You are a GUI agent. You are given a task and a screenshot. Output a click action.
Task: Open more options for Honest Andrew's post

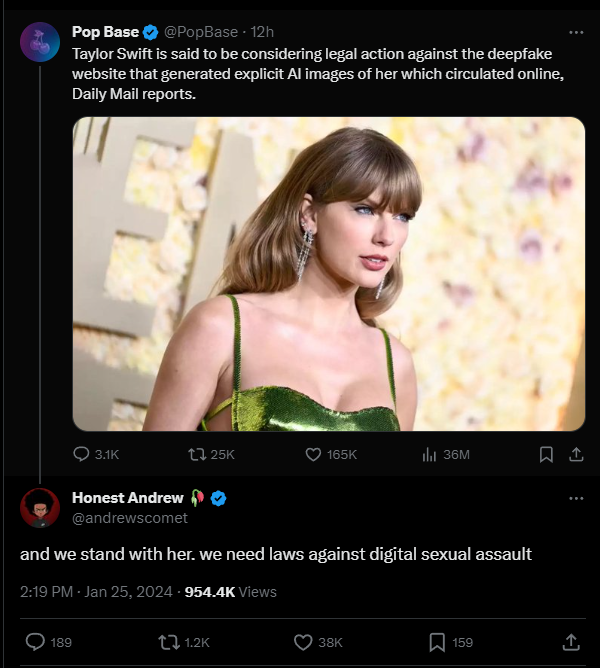[x=575, y=498]
